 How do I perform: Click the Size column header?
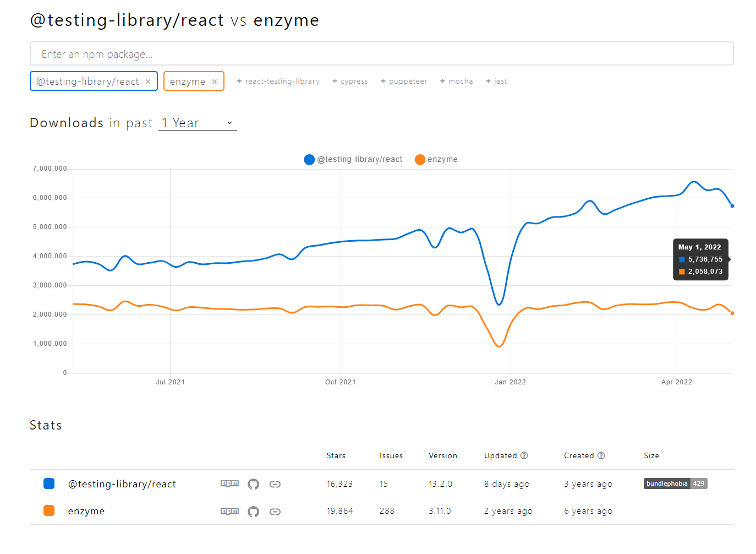[651, 455]
